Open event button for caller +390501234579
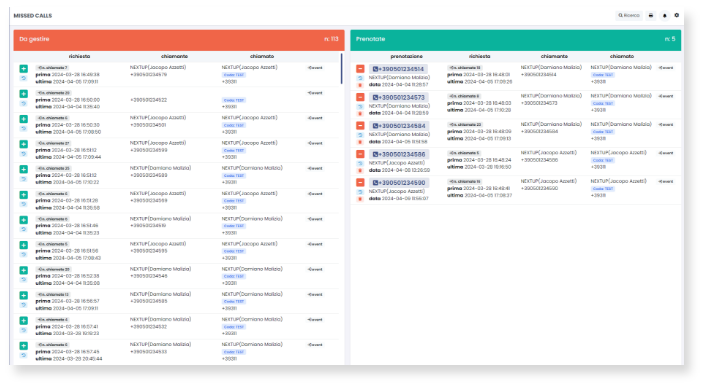705x388 pixels. pyautogui.click(x=315, y=68)
